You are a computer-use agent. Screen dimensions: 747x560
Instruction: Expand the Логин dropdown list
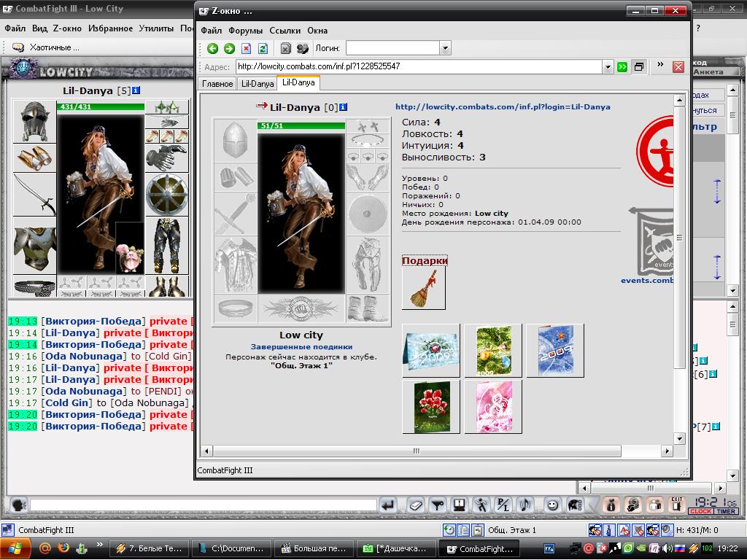(x=446, y=48)
